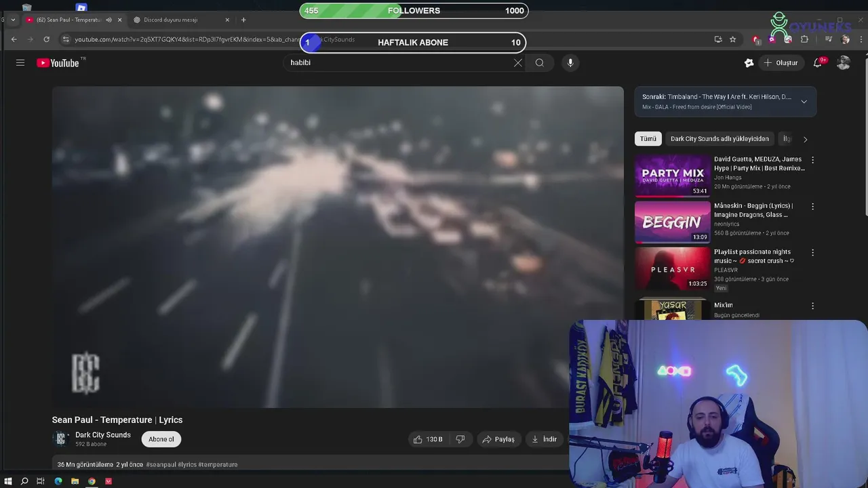Click the video player to pause
This screenshot has height=488, width=868.
coord(338,247)
